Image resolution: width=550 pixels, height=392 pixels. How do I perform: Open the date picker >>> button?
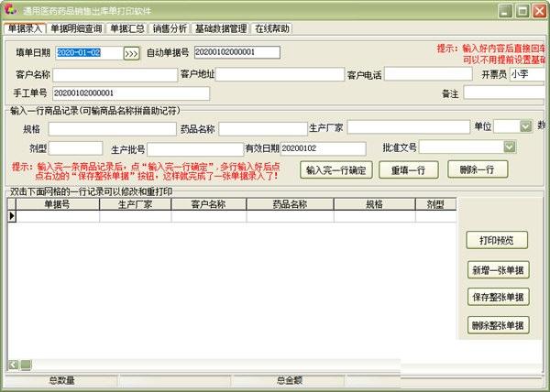coord(131,54)
